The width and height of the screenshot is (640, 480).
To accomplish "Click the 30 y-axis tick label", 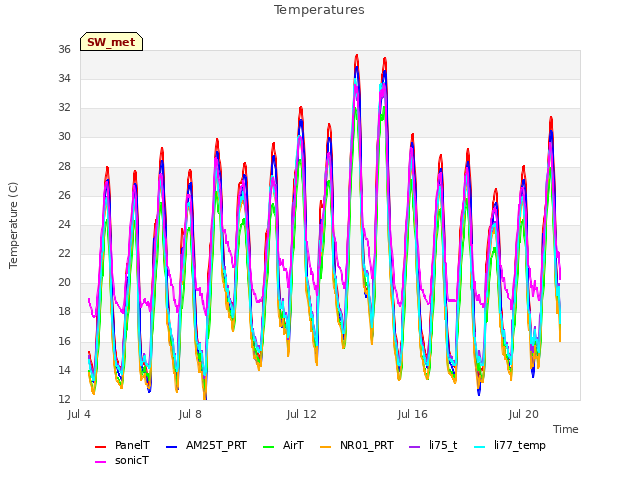I will (x=64, y=137).
